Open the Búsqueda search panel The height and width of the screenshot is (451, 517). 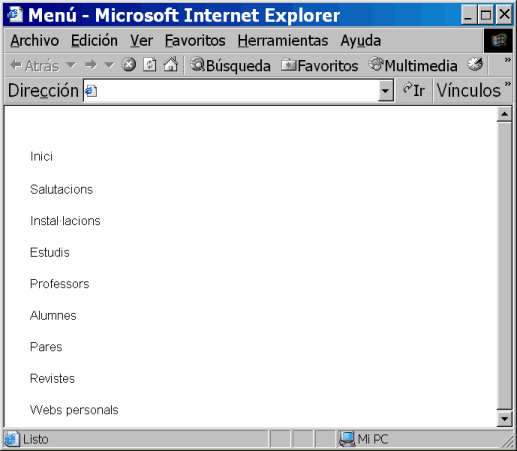(230, 65)
